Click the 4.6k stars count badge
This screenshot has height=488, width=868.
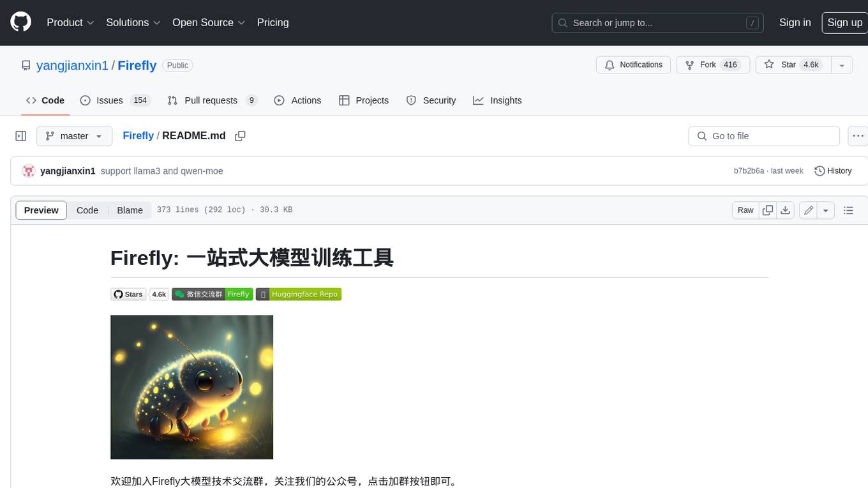tap(159, 294)
